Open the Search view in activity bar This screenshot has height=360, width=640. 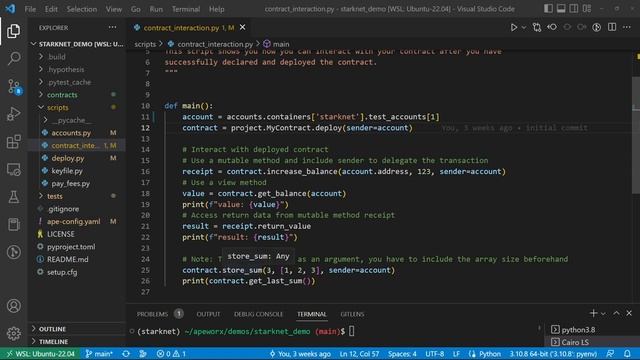coord(13,58)
